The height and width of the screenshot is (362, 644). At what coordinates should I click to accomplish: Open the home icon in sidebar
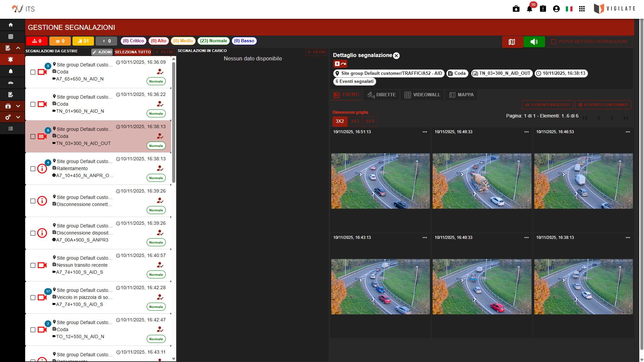[x=11, y=25]
